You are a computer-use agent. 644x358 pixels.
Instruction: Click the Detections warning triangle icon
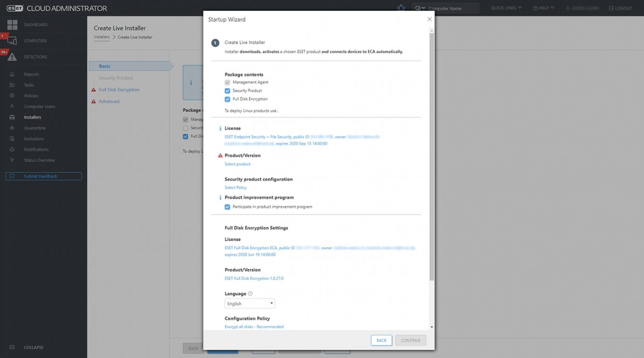click(12, 57)
